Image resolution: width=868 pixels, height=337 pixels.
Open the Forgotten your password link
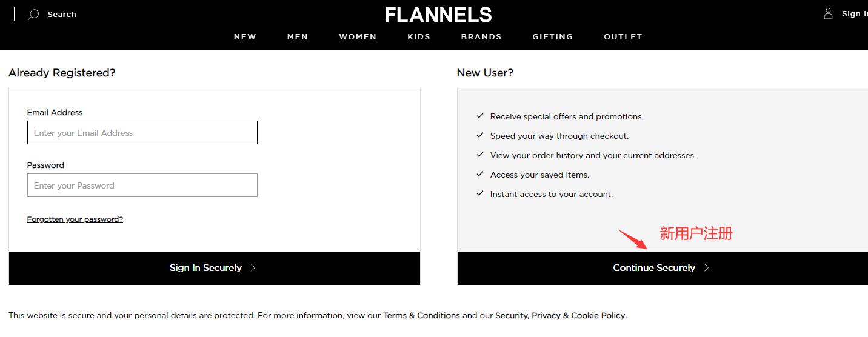[x=75, y=219]
